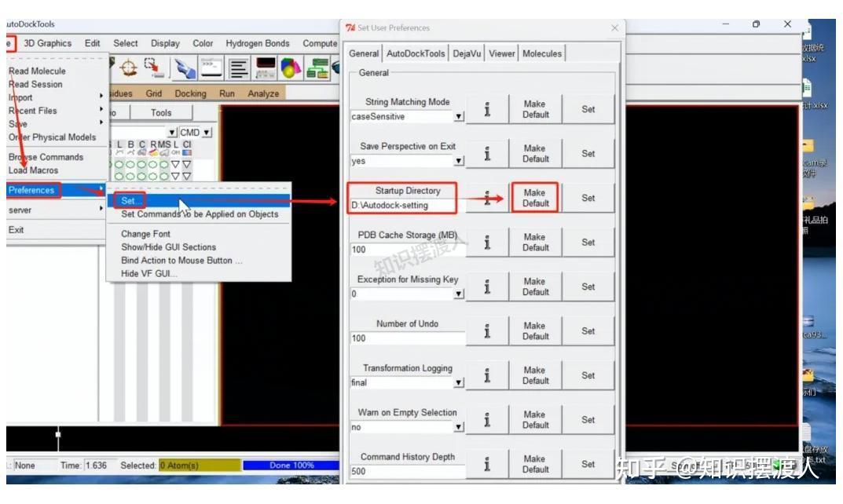The image size is (843, 504).
Task: Toggle the MS oval in upper dashboard row
Action: pos(164,164)
